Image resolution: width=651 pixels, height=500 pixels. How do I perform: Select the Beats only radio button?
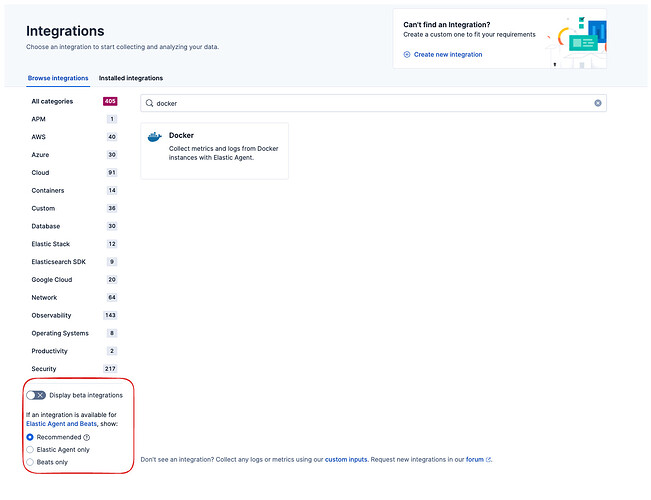[x=30, y=462]
